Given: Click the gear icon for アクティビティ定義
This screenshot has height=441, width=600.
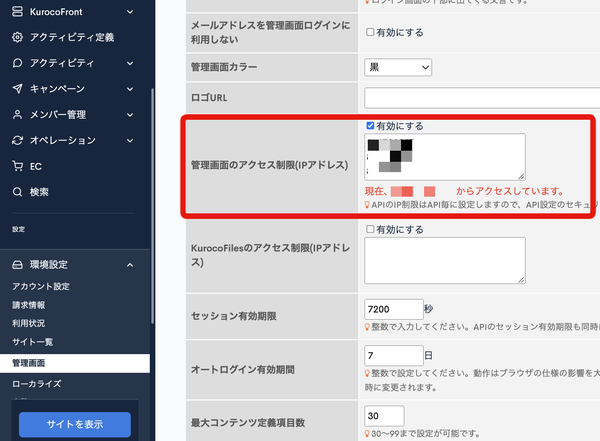Looking at the screenshot, I should [x=17, y=37].
